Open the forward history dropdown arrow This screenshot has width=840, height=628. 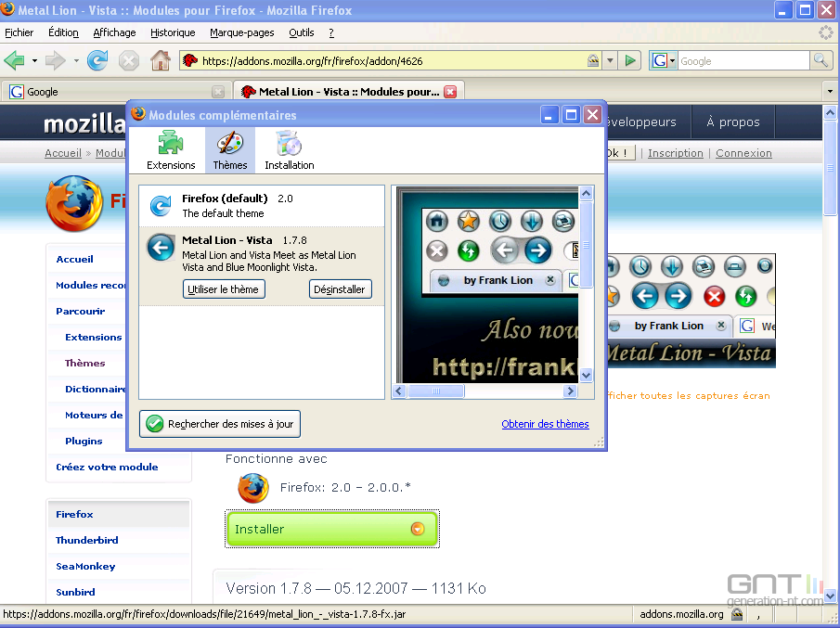click(76, 61)
